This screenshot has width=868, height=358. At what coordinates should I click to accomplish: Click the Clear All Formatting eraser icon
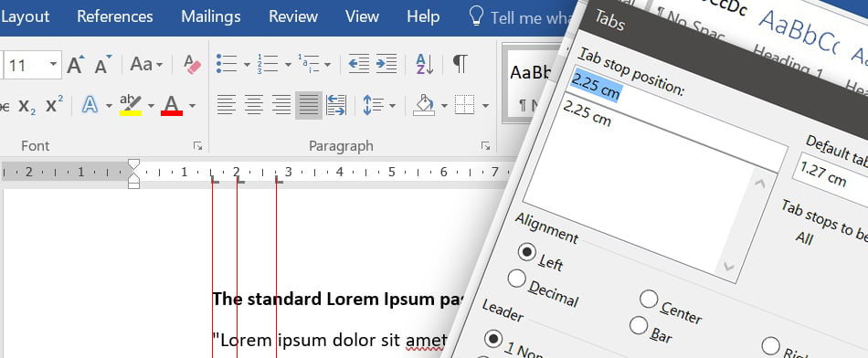(193, 65)
